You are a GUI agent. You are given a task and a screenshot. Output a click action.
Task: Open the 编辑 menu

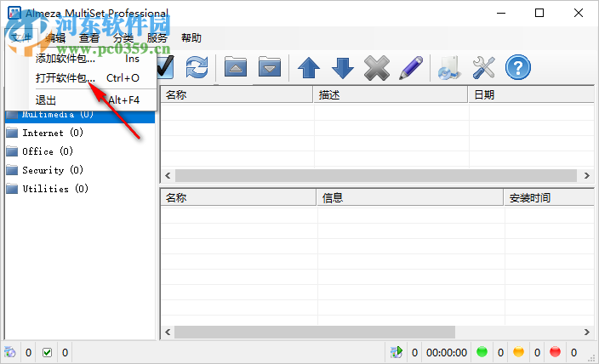(x=55, y=37)
